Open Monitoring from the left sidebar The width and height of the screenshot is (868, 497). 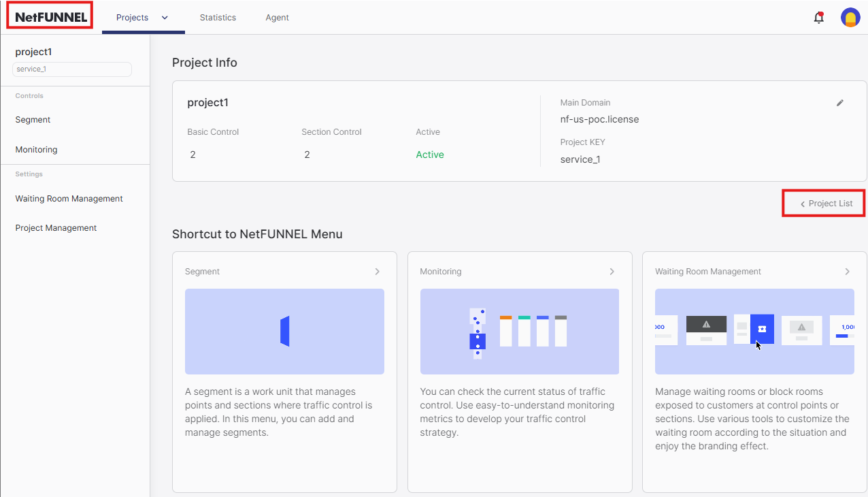coord(35,149)
